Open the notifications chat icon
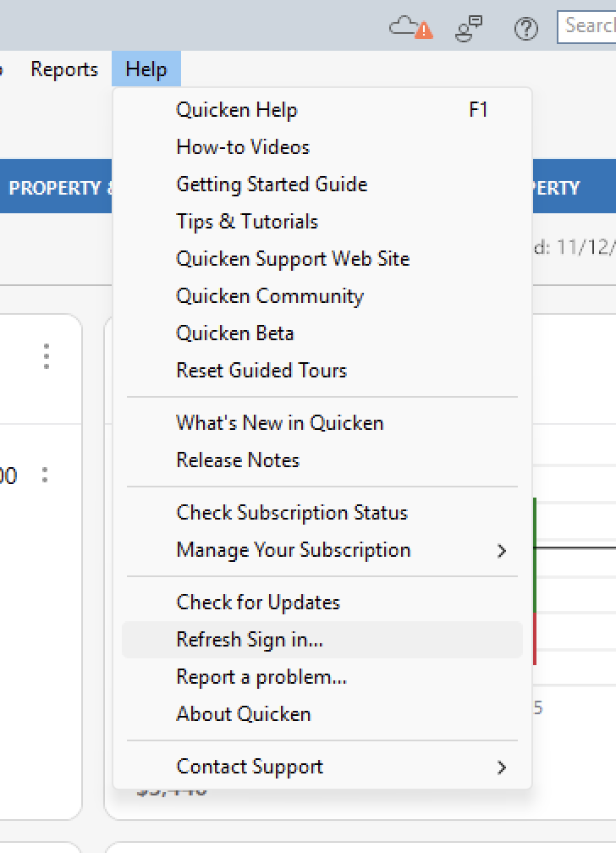 (469, 28)
